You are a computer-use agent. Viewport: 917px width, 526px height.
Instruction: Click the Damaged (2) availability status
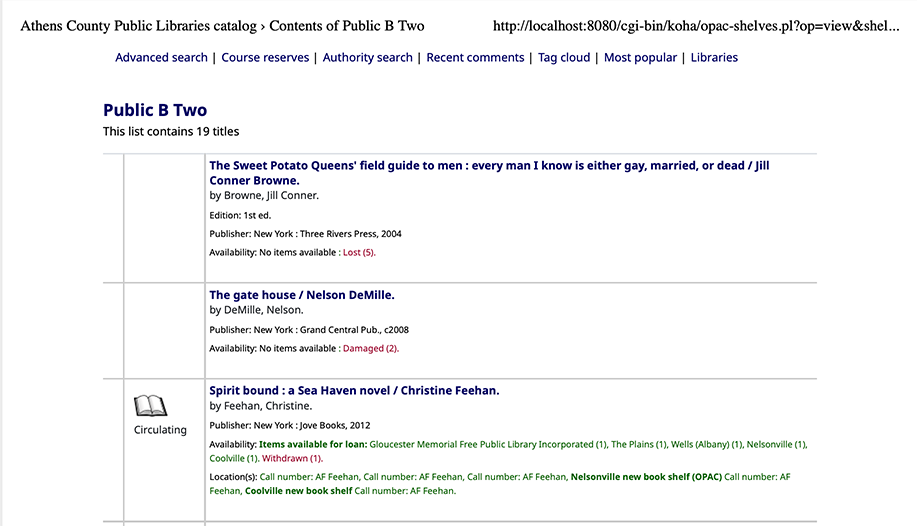click(x=370, y=349)
